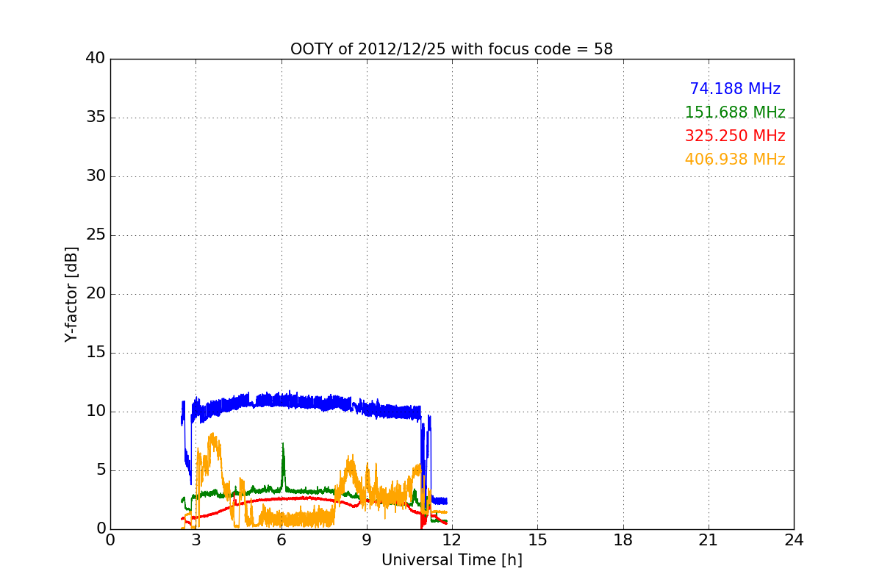Click the x-axis tick label 21
882x588 pixels.
click(x=709, y=540)
